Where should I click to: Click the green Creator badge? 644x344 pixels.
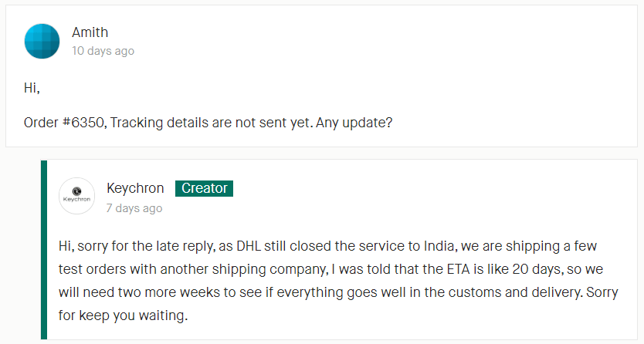[x=204, y=188]
